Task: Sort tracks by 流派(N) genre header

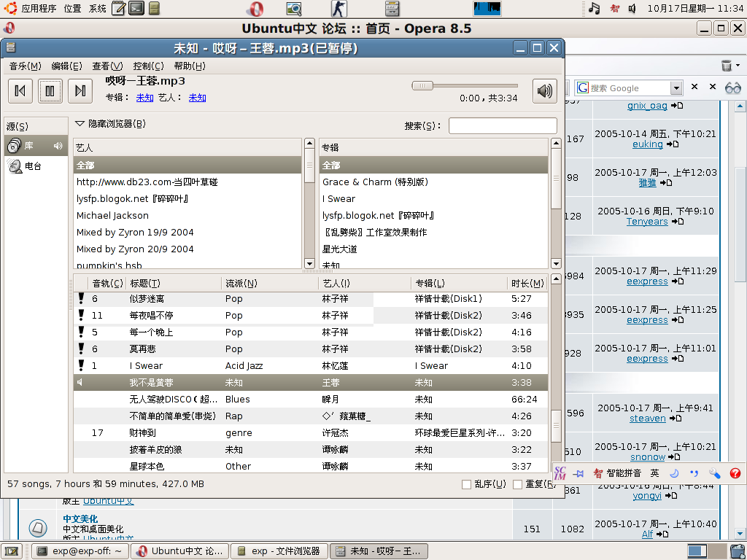Action: click(270, 284)
